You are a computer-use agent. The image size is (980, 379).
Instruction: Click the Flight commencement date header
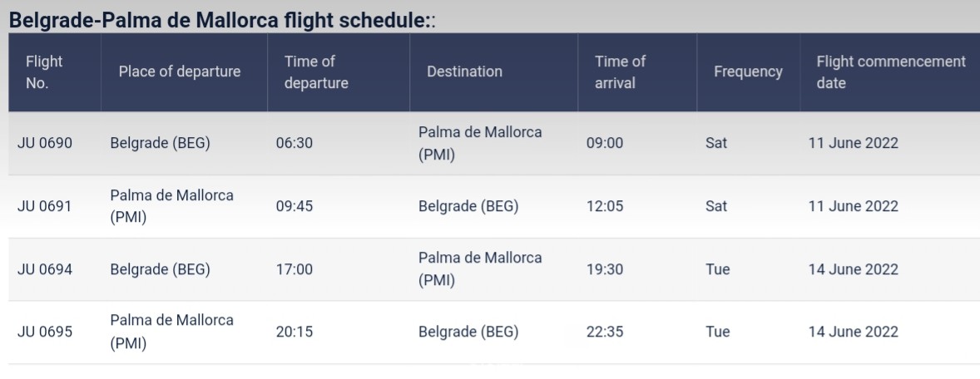pyautogui.click(x=891, y=71)
